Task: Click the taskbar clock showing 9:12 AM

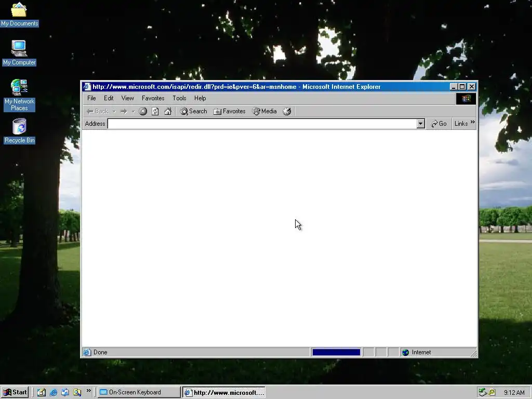Action: point(514,393)
